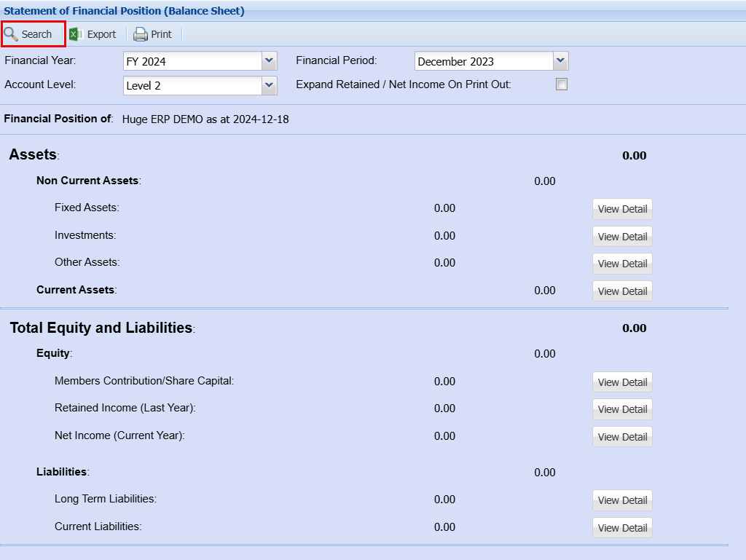
Task: Open the Financial Year dropdown arrow
Action: click(x=269, y=61)
